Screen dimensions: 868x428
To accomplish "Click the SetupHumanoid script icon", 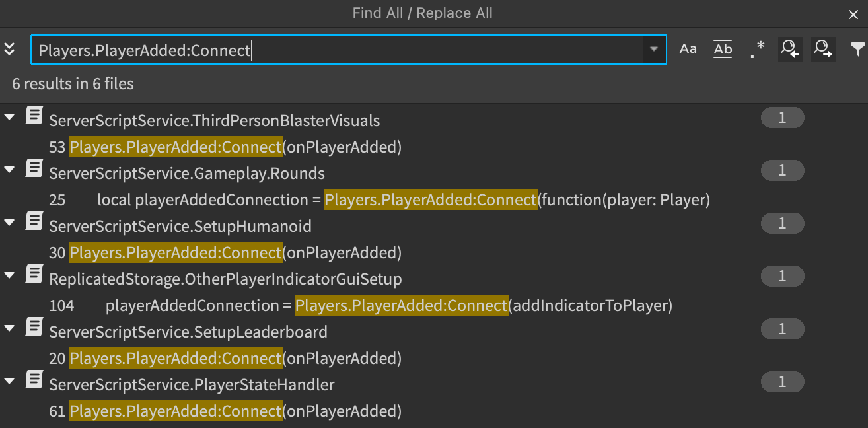I will click(x=34, y=221).
